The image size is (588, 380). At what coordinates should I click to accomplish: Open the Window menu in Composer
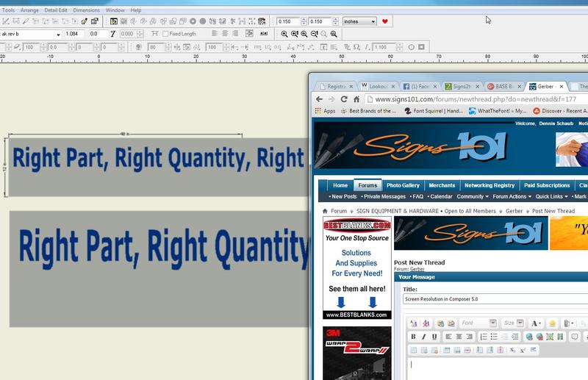click(115, 10)
